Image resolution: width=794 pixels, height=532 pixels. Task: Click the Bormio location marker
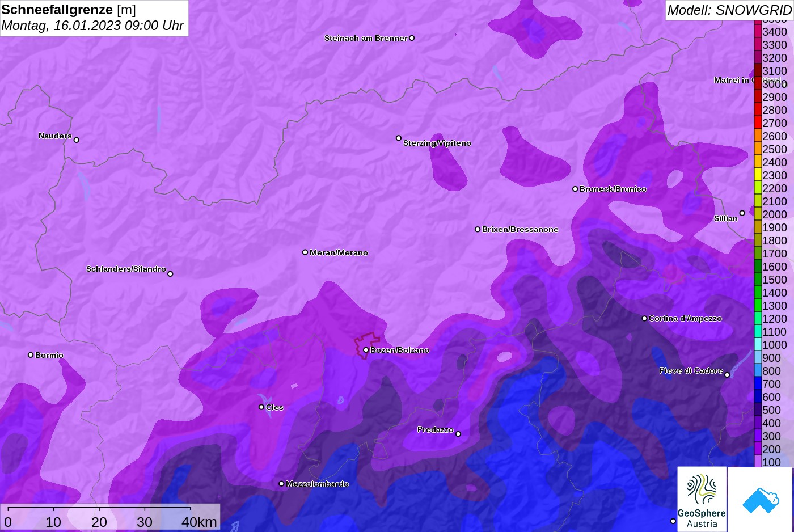point(31,355)
